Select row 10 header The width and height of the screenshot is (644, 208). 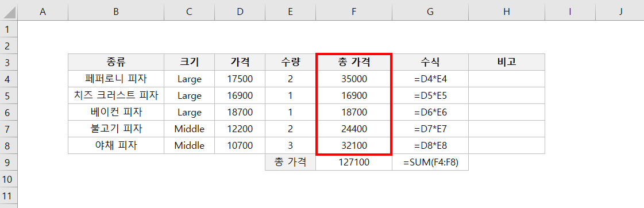[x=9, y=179]
